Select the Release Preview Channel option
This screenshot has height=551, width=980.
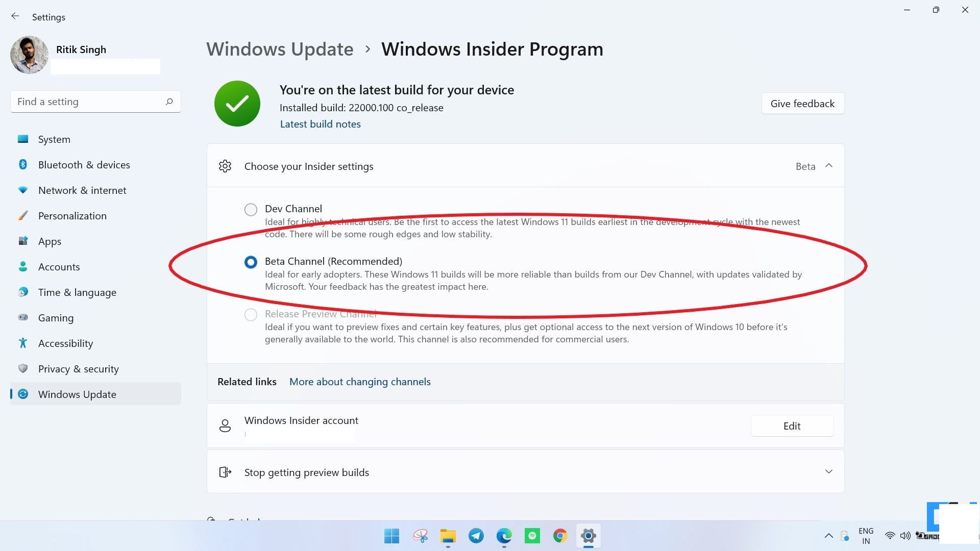pyautogui.click(x=252, y=314)
